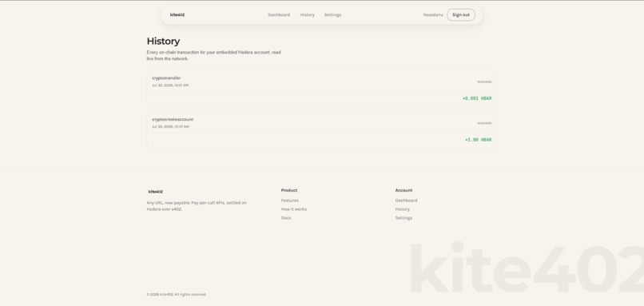The image size is (644, 306).
Task: Open the footer History link
Action: point(403,209)
